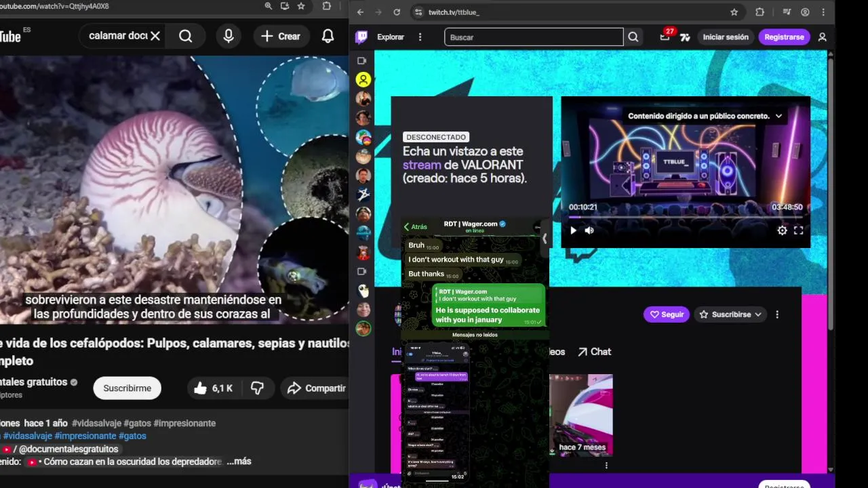Open site info icon beside twitch.tv URL
Image resolution: width=868 pixels, height=488 pixels.
click(x=418, y=12)
